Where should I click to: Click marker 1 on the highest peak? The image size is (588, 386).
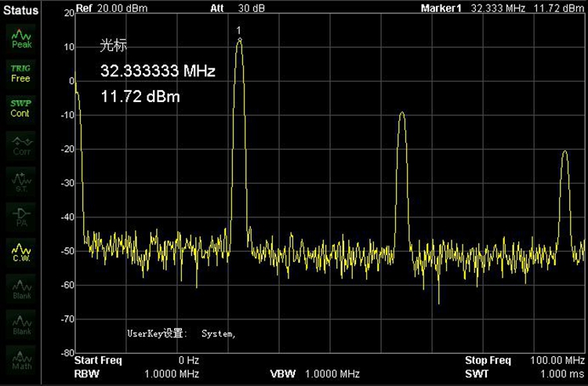pos(239,38)
